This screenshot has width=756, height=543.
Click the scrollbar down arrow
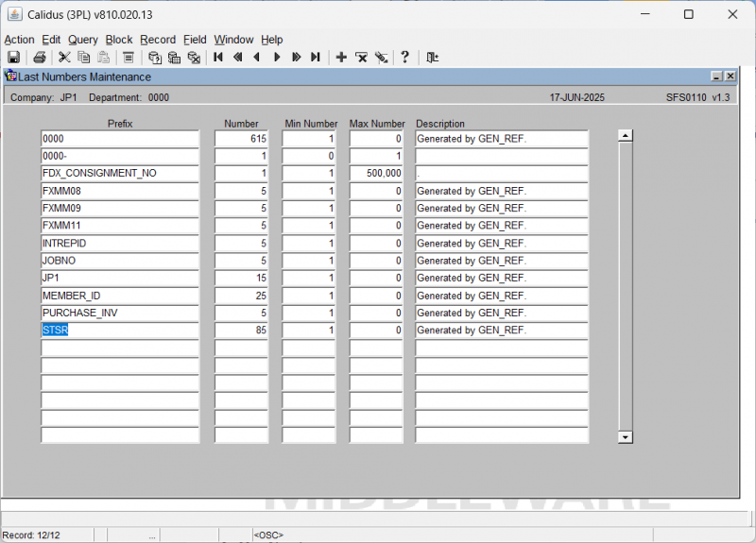pos(626,437)
